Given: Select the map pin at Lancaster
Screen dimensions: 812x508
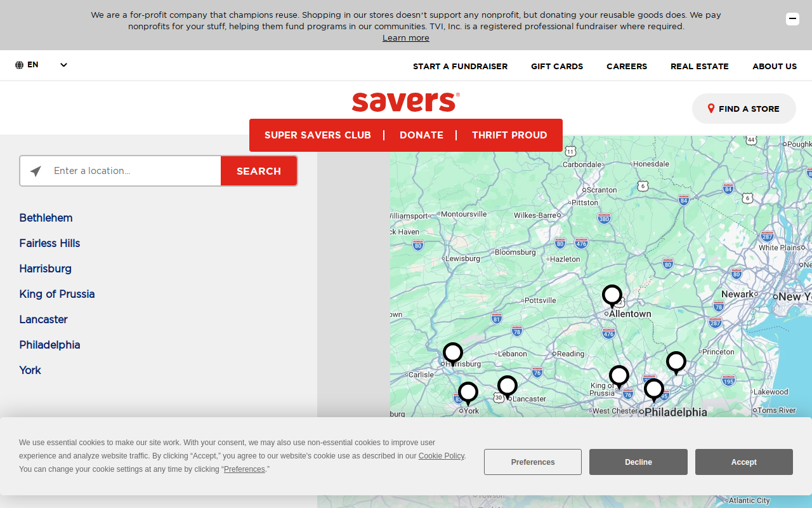Looking at the screenshot, I should pos(507,387).
